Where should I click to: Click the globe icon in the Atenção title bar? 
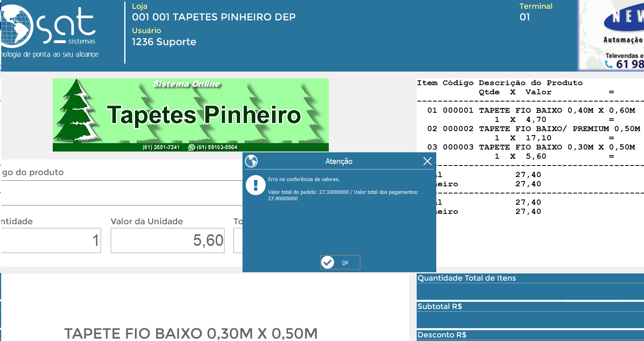(251, 161)
